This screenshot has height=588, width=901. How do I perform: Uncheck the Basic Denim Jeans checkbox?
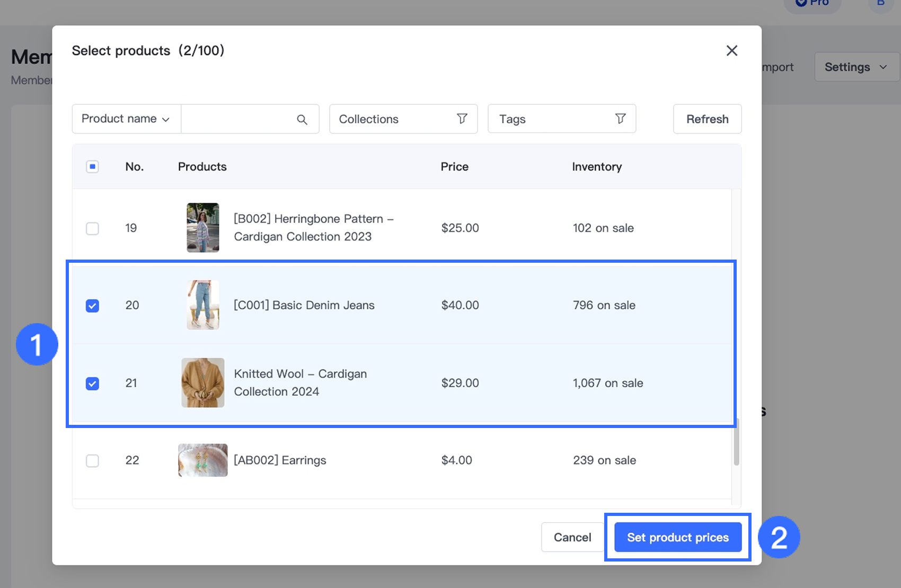[x=92, y=306]
